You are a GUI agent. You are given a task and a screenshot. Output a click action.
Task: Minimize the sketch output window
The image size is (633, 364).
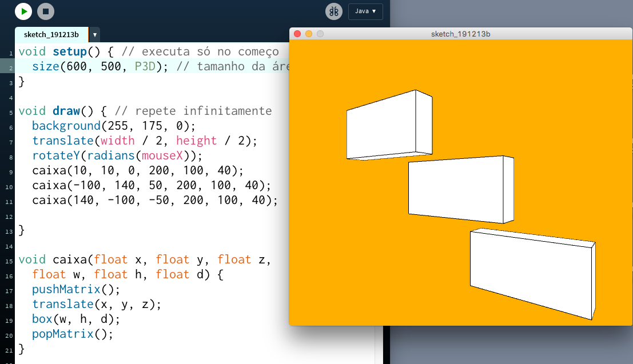click(309, 34)
